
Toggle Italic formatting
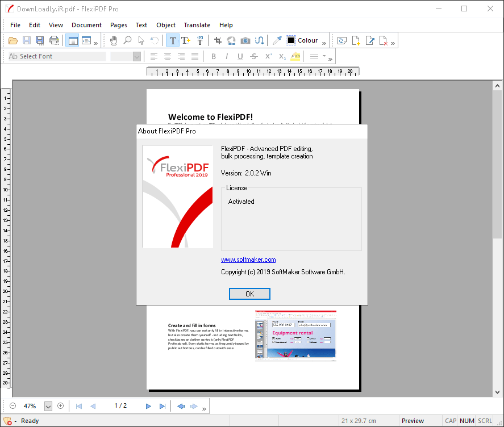[227, 57]
